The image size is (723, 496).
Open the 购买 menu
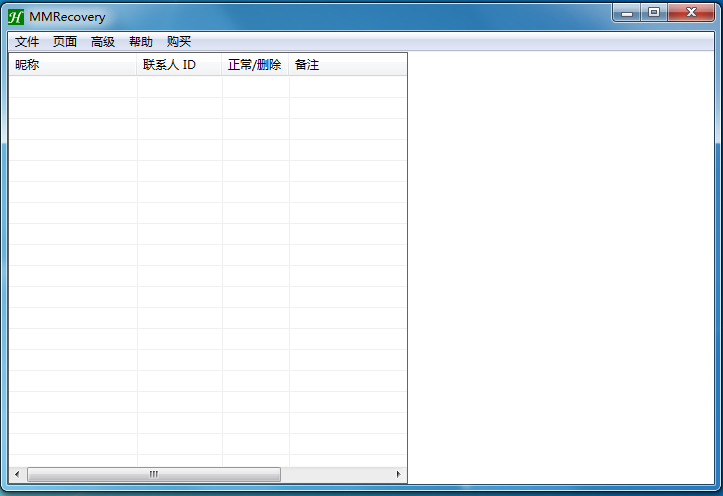[179, 42]
